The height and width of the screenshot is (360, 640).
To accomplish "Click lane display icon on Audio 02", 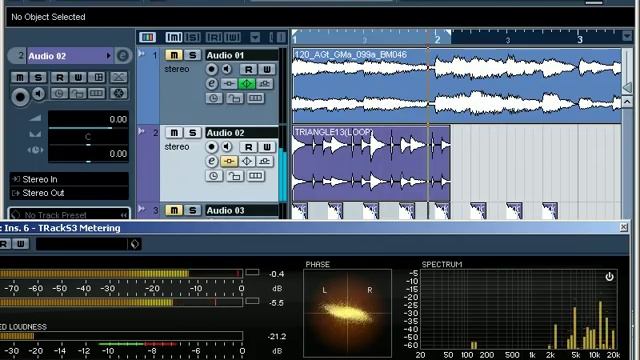I will [256, 176].
